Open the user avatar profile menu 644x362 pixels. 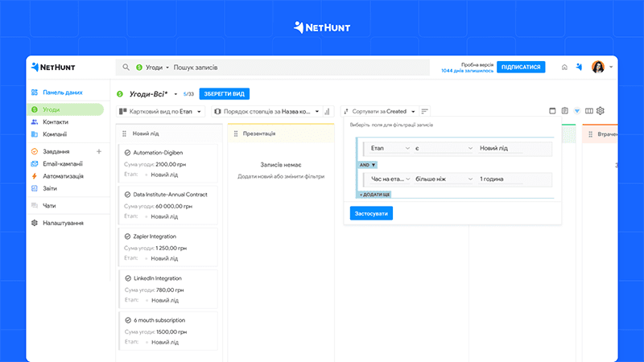click(599, 68)
